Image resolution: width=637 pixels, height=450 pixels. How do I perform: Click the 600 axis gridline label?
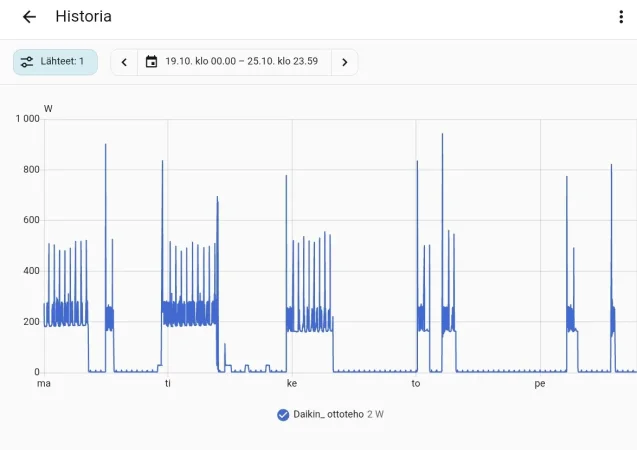point(31,220)
